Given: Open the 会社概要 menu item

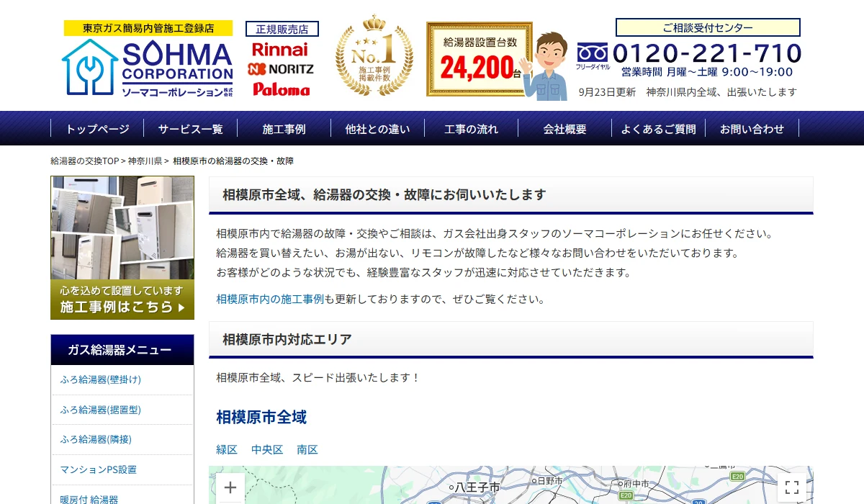Looking at the screenshot, I should click(x=565, y=129).
